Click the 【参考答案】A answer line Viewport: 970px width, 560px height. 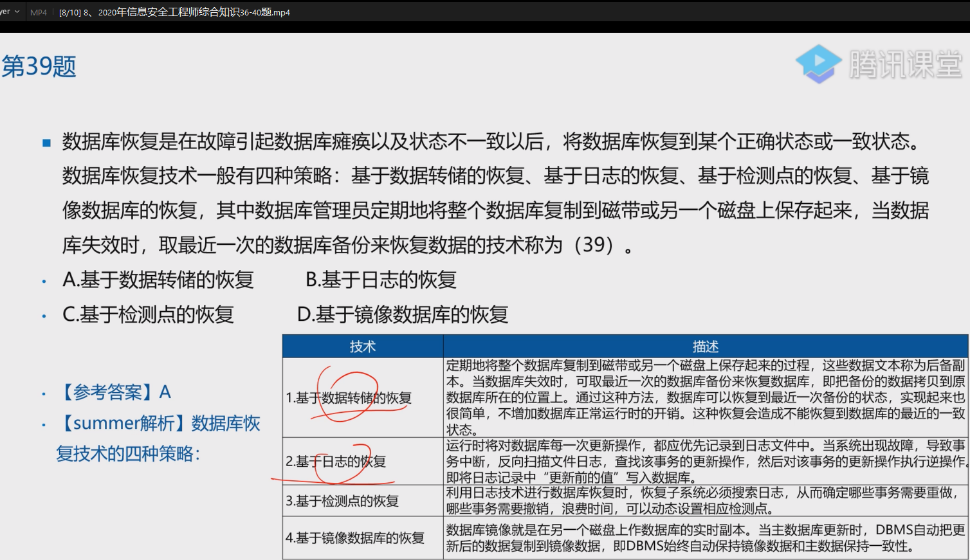click(x=114, y=392)
